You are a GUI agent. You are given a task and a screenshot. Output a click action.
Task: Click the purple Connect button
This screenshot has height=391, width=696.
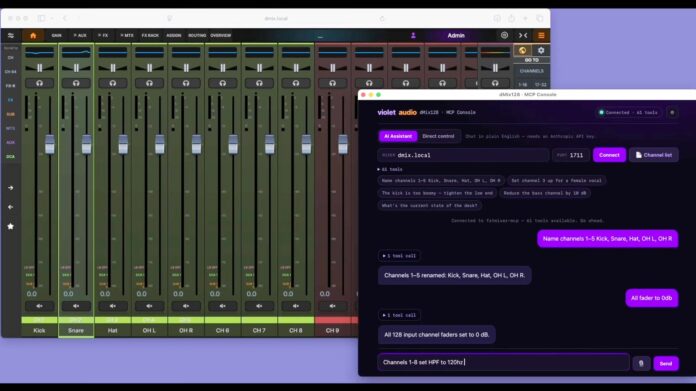[609, 155]
